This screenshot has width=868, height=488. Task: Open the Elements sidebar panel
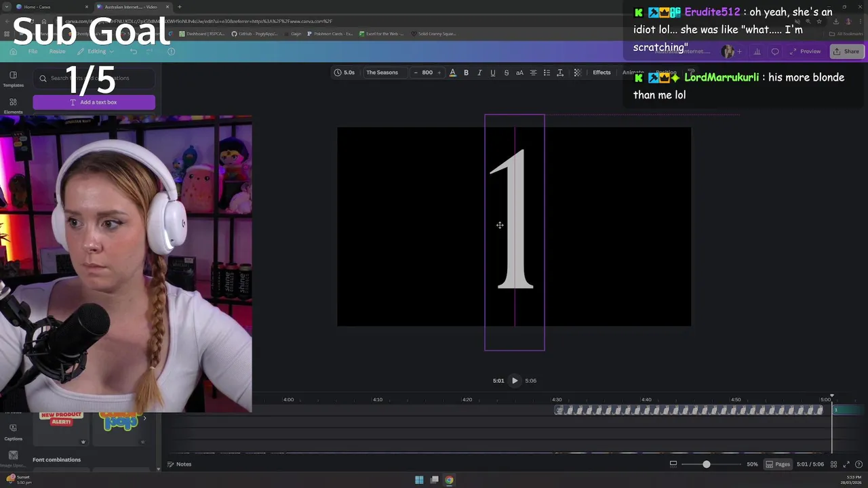[13, 106]
